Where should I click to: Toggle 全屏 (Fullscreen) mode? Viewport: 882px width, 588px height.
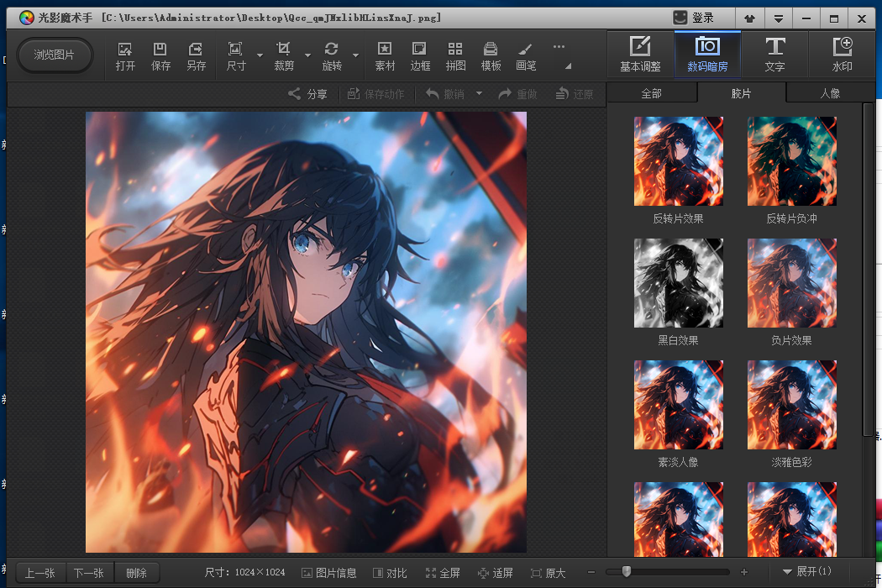click(443, 573)
